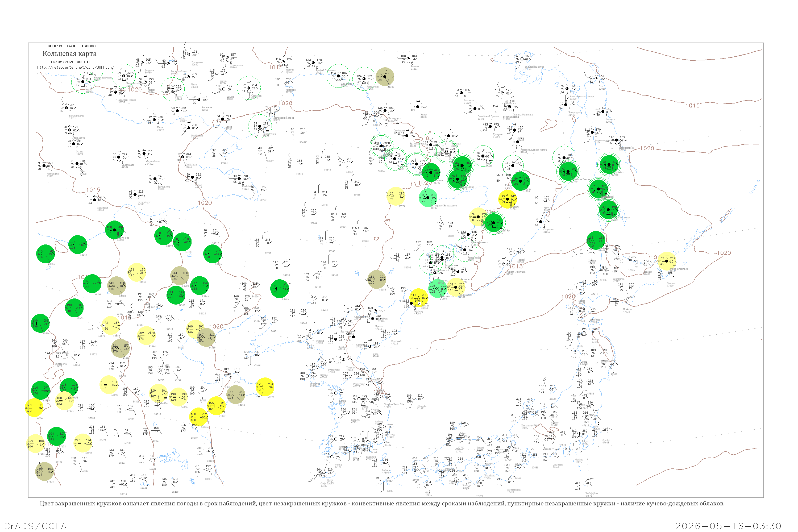Click the station plot symbol above "Бомнак"

408,59
